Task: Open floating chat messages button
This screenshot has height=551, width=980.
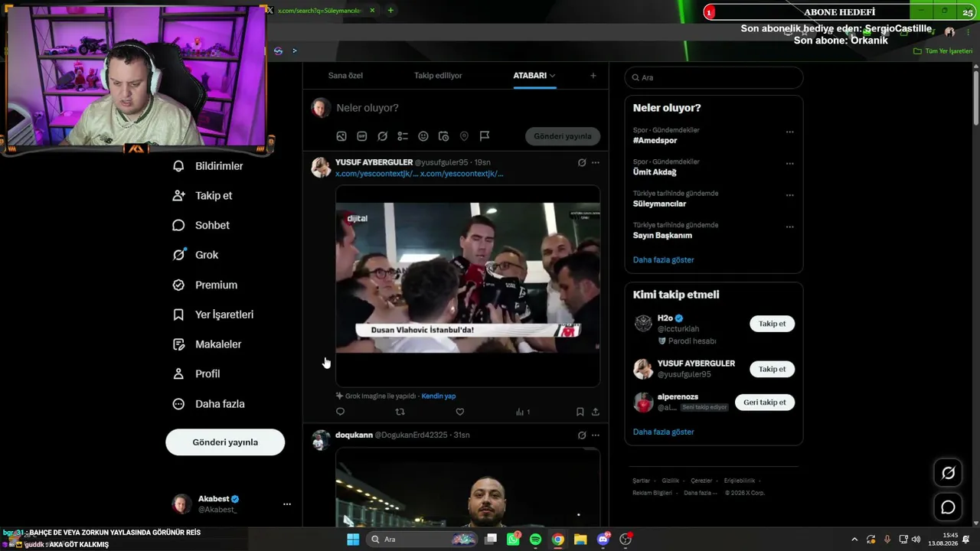Action: click(948, 507)
